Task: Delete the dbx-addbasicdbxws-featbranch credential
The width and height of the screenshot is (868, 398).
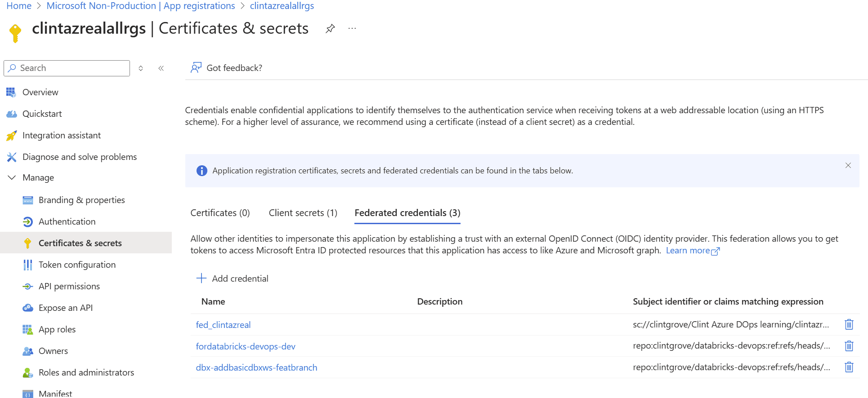Action: click(x=849, y=367)
